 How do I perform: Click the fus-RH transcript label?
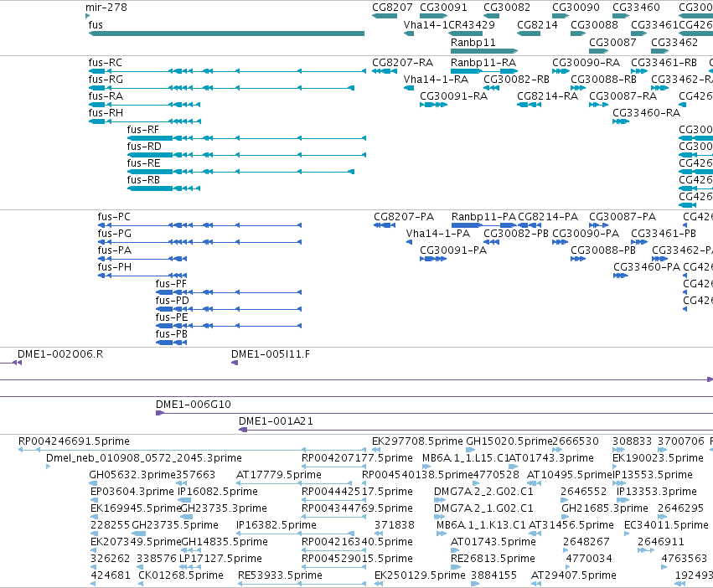(106, 113)
